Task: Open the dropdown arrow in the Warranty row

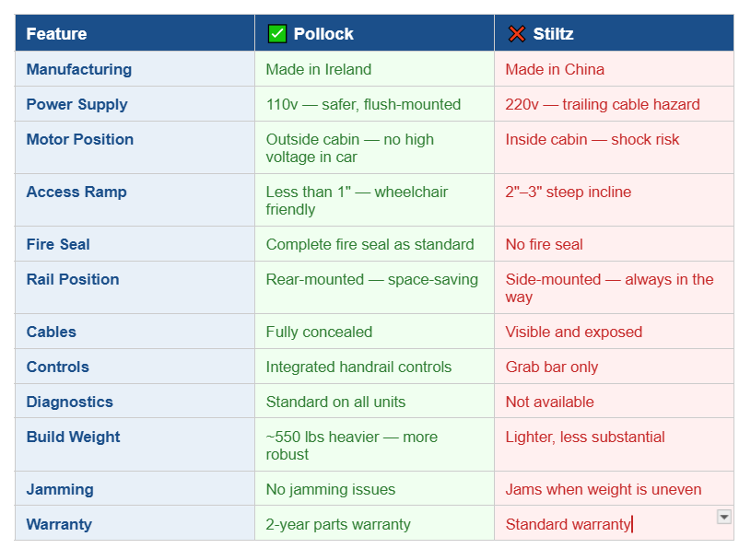Action: pos(724,518)
